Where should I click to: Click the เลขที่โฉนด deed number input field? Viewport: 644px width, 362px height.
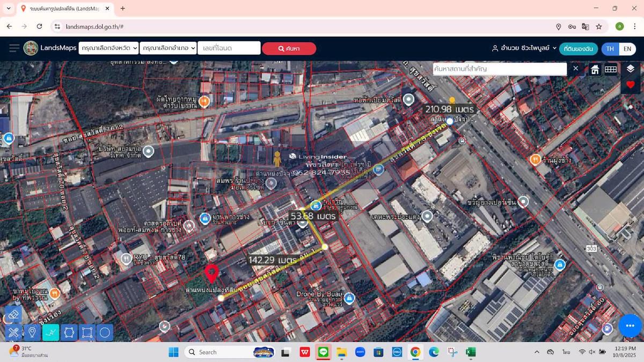coord(229,48)
